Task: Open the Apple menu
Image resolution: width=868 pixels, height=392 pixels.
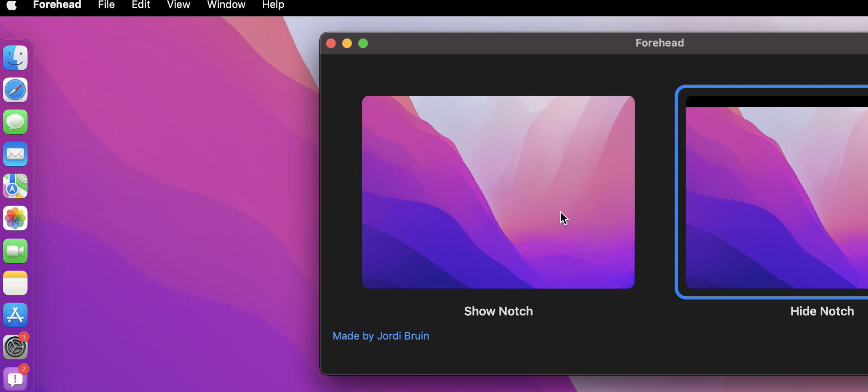Action: pos(12,5)
